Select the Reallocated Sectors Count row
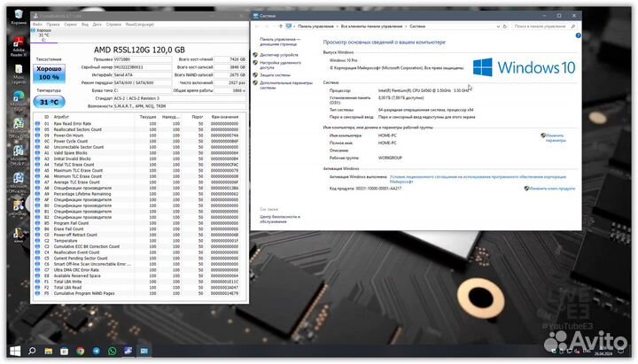The width and height of the screenshot is (638, 364). [139, 129]
